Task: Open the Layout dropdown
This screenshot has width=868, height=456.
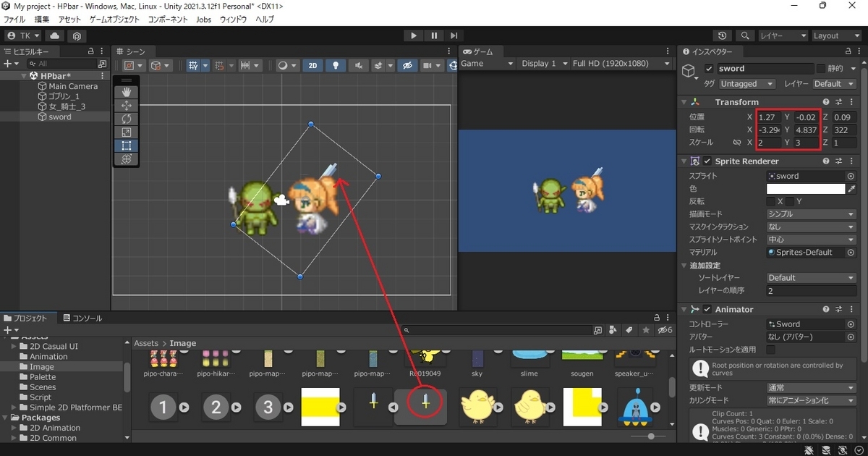Action: [x=837, y=35]
